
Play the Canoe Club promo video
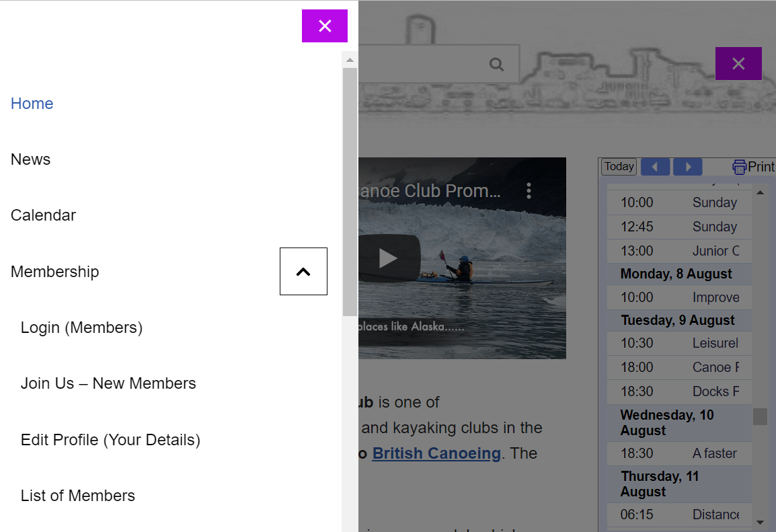[389, 258]
